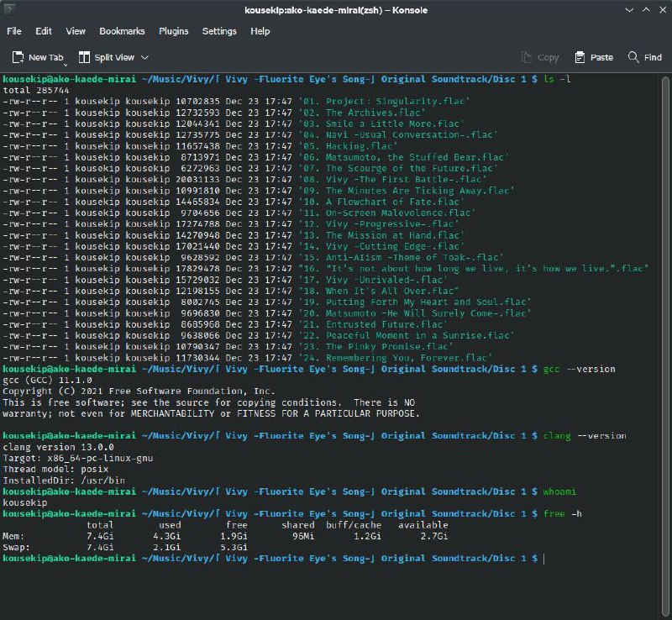Click 'InstalledDir: /usr/bin' line

(64, 481)
